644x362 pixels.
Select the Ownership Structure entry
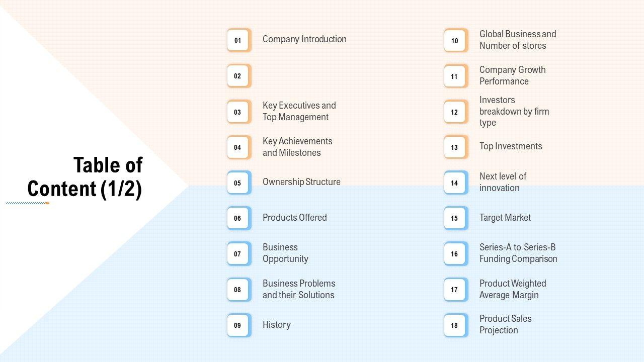(x=301, y=182)
